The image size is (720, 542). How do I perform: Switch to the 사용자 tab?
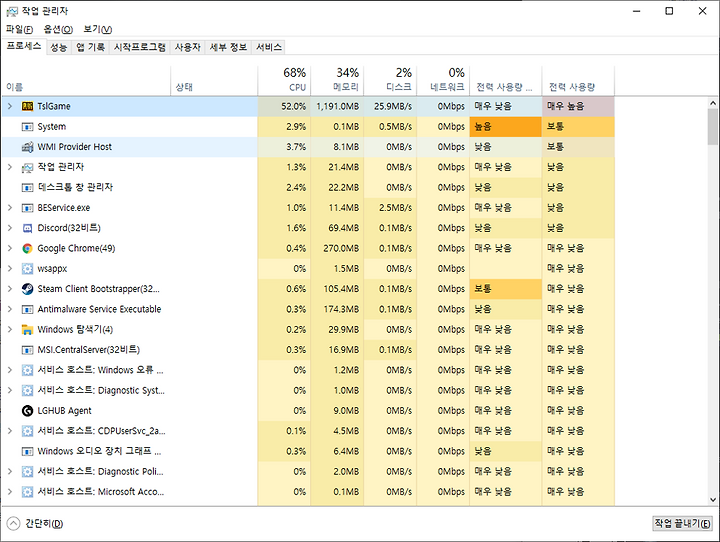tap(188, 47)
